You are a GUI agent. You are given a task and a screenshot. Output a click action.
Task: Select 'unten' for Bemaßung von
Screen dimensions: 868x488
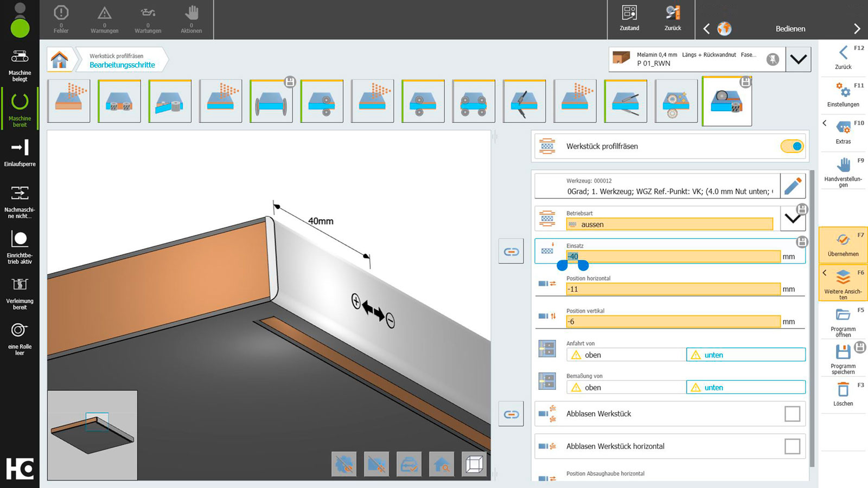pos(745,388)
